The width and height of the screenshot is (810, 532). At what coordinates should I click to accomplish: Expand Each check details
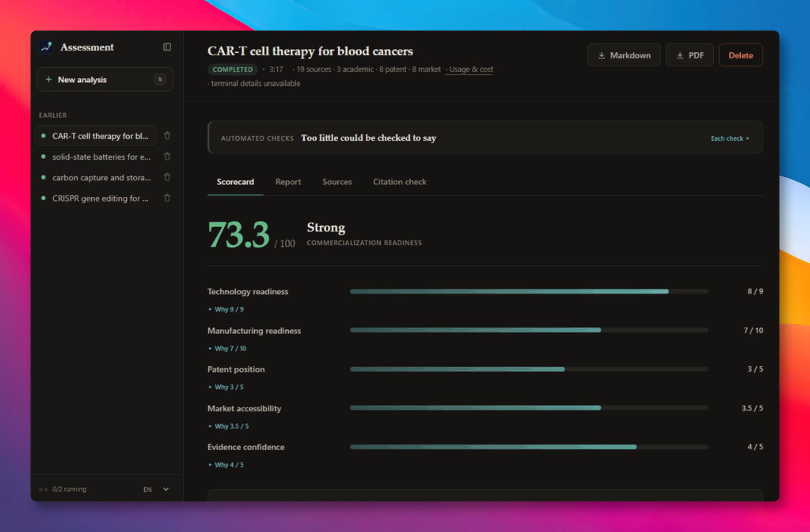tap(730, 138)
